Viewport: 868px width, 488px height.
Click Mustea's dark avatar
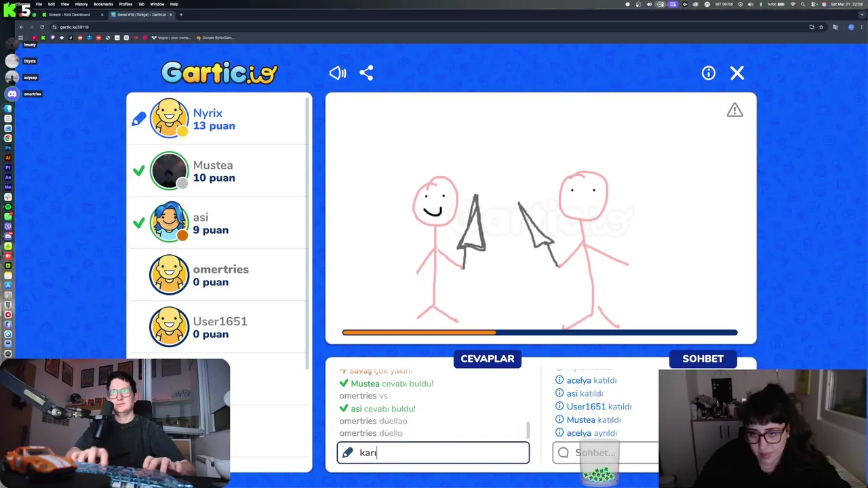[x=169, y=171]
